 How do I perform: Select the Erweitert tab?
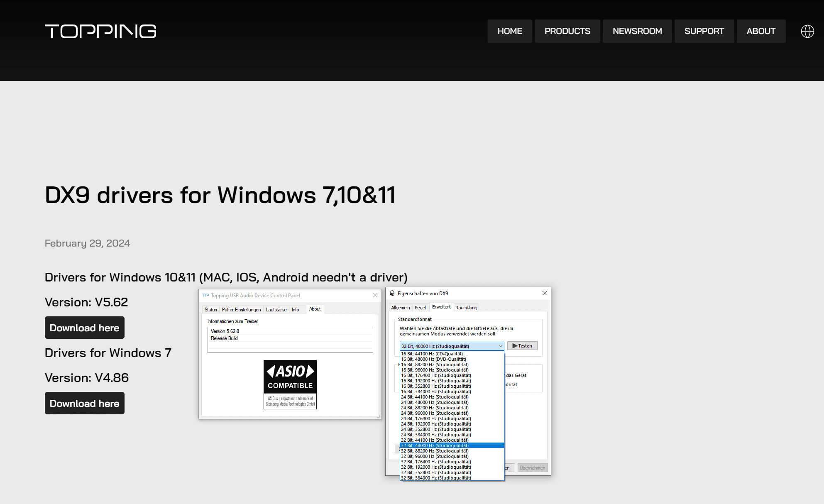441,307
